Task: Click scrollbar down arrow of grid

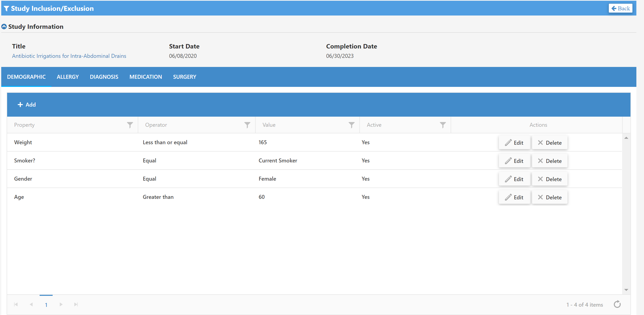Action: pos(626,290)
